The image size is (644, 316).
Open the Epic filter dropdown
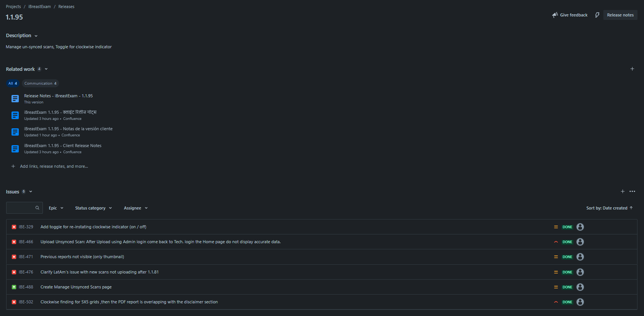click(x=56, y=208)
